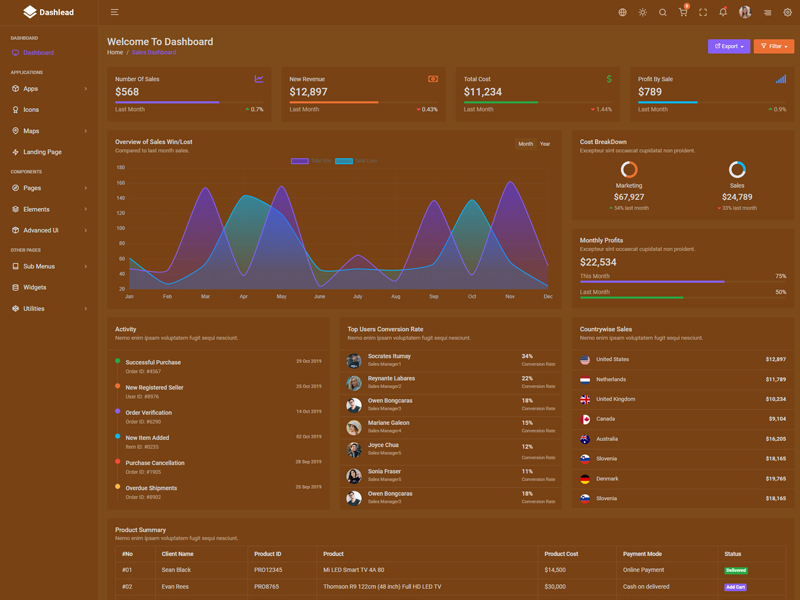Open the language globe icon in header

[x=622, y=12]
